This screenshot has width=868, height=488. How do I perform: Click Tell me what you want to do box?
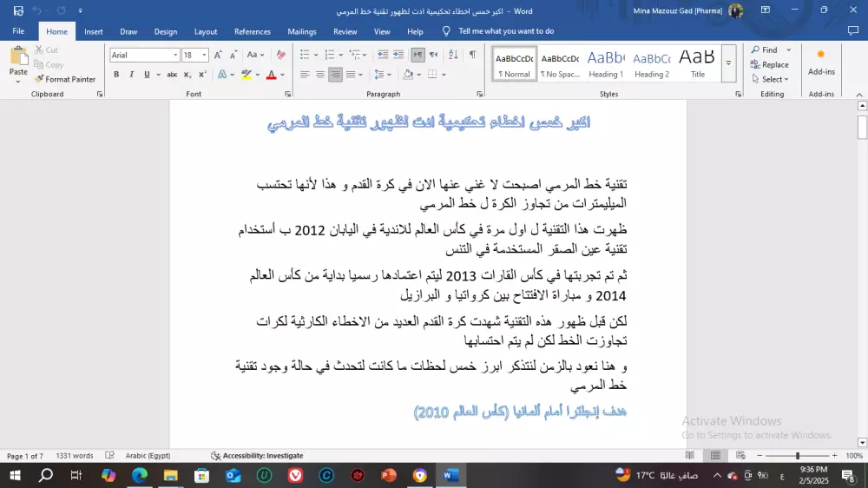click(506, 31)
